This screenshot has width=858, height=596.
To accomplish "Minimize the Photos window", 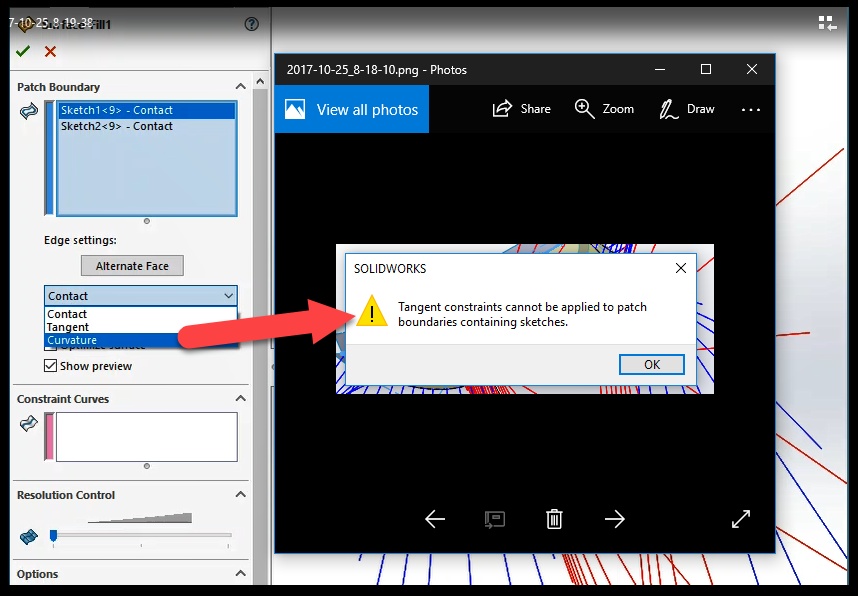I will 660,69.
